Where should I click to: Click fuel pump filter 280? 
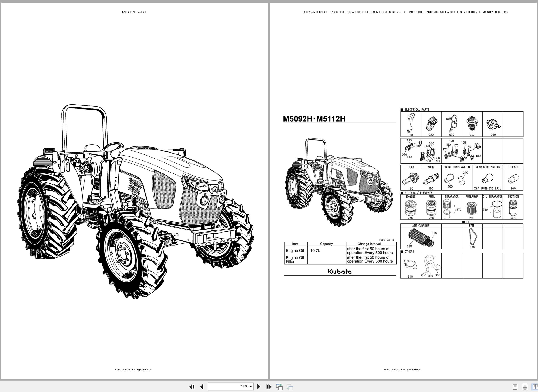pos(472,208)
